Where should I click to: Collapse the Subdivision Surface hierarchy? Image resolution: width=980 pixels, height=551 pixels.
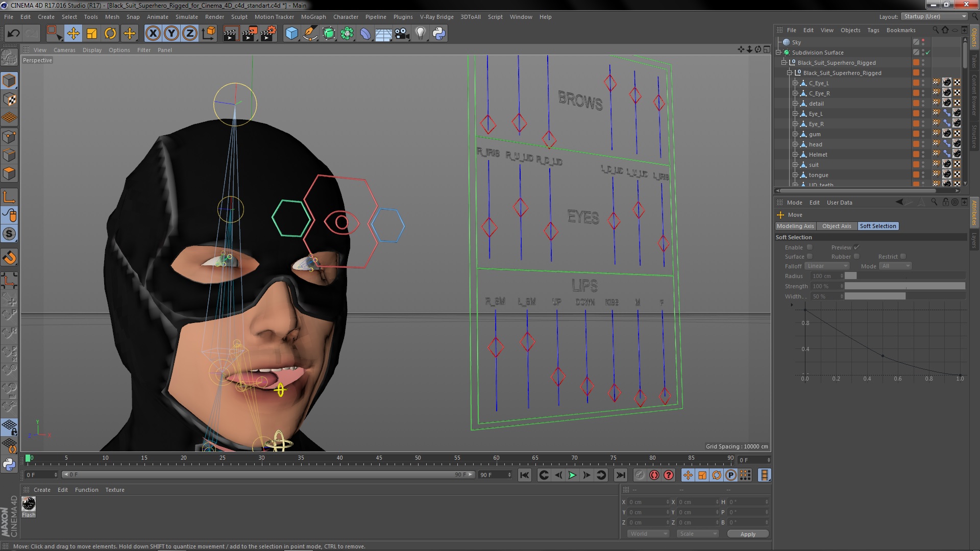click(778, 53)
